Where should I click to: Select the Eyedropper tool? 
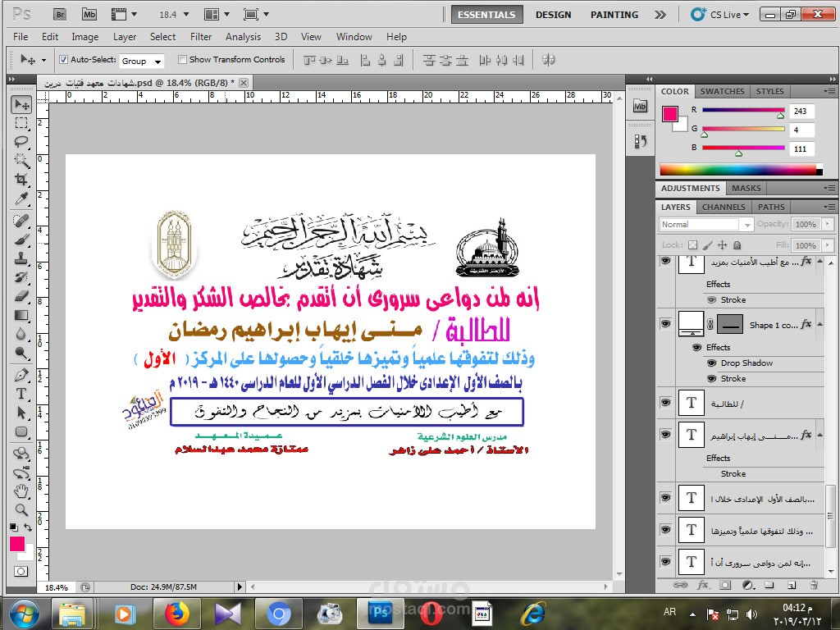23,199
